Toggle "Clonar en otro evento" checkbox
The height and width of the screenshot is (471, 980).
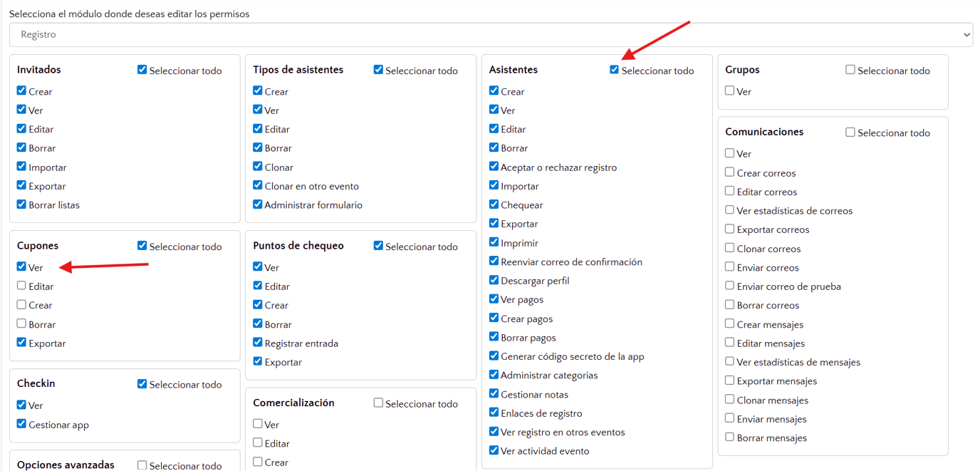(257, 185)
